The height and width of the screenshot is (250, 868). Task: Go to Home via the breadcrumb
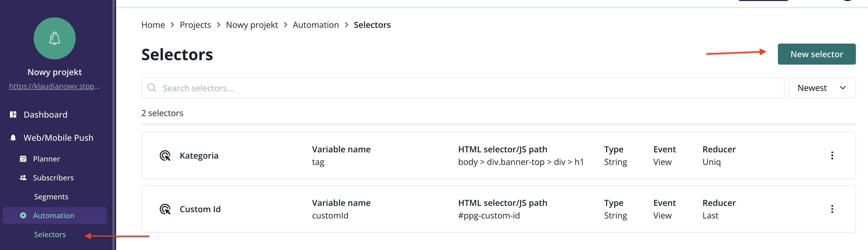tap(153, 25)
